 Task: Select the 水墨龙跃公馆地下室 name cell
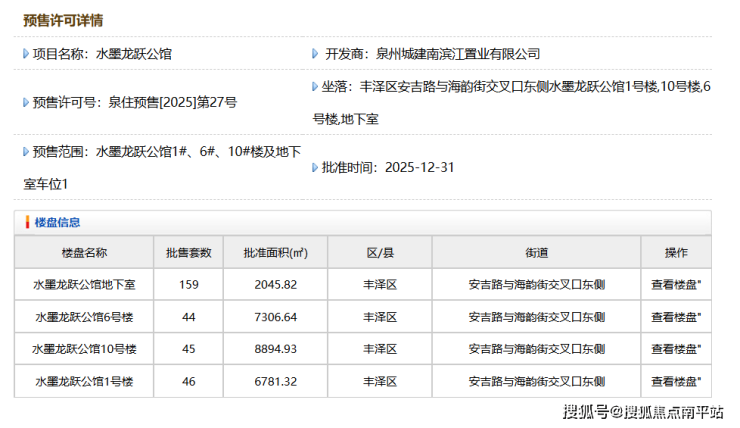[x=84, y=285]
